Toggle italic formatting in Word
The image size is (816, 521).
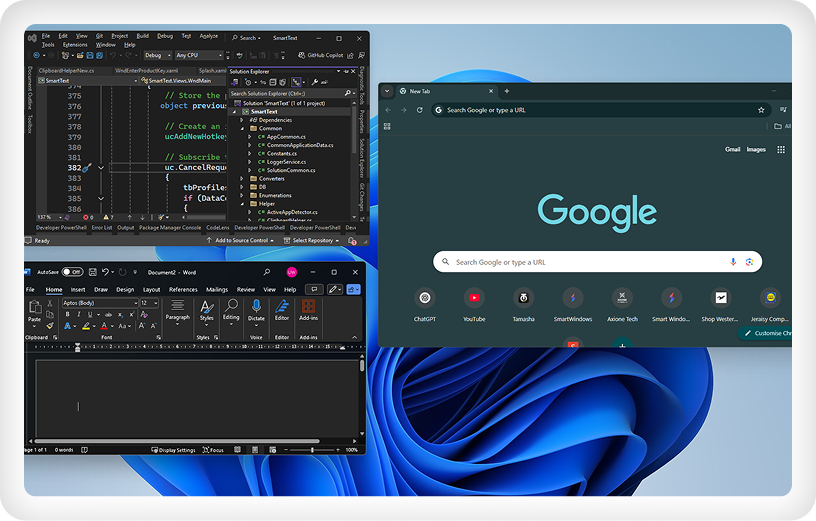pyautogui.click(x=77, y=314)
